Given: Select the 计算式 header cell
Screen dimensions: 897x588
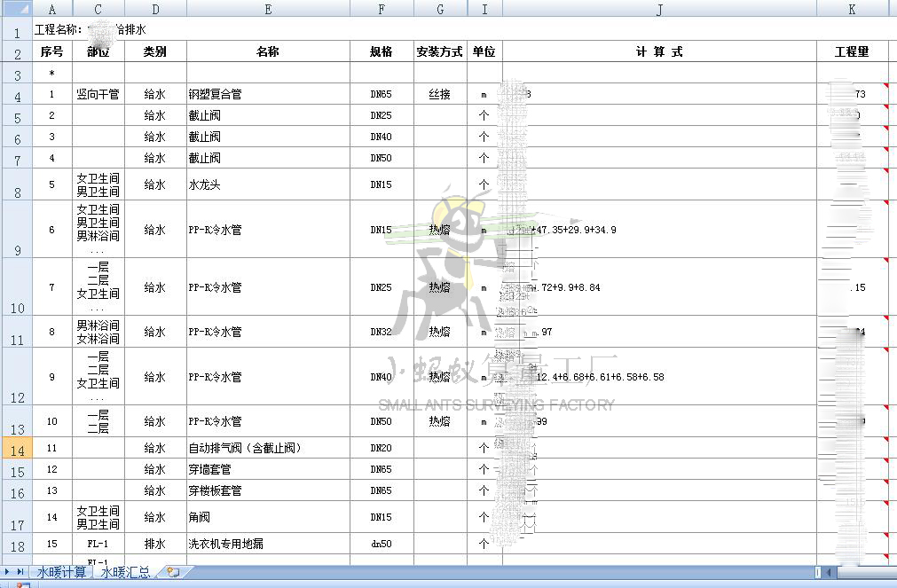Looking at the screenshot, I should (x=659, y=51).
